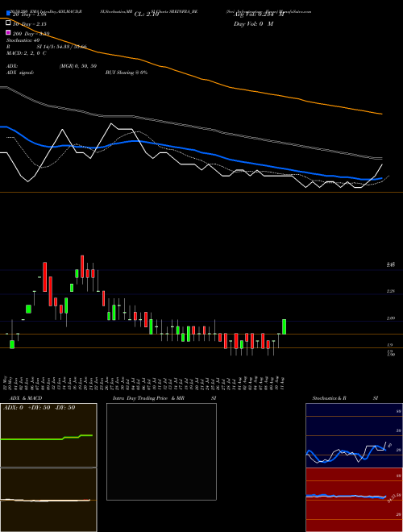Click the blue 20 Day legend swatch
Viewport: 403px width, 532px height.
[8, 14]
